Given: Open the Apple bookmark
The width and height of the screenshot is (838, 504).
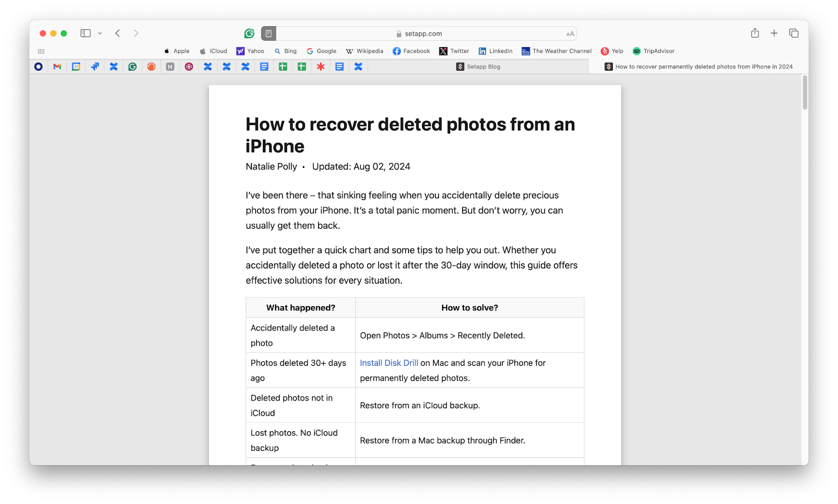Looking at the screenshot, I should (x=177, y=51).
